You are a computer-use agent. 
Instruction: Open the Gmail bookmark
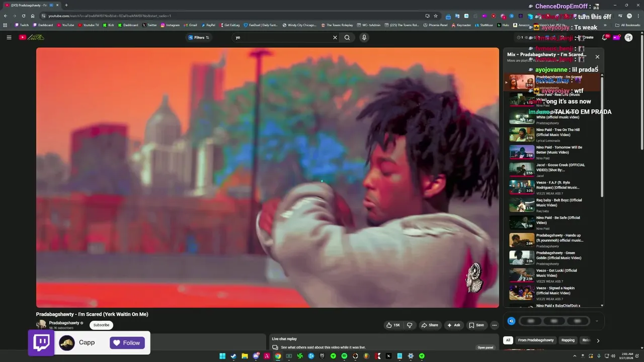click(x=190, y=25)
